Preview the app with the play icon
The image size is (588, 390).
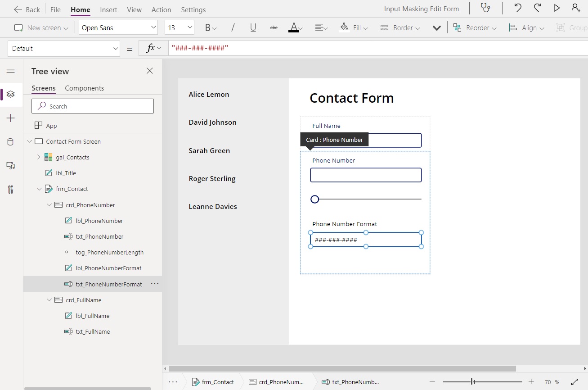coord(557,8)
